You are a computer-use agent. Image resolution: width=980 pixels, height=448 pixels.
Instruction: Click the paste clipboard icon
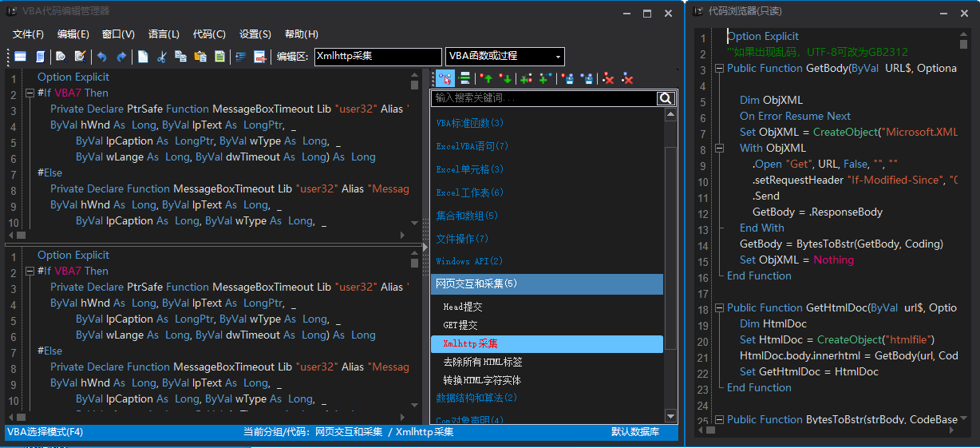click(x=200, y=57)
